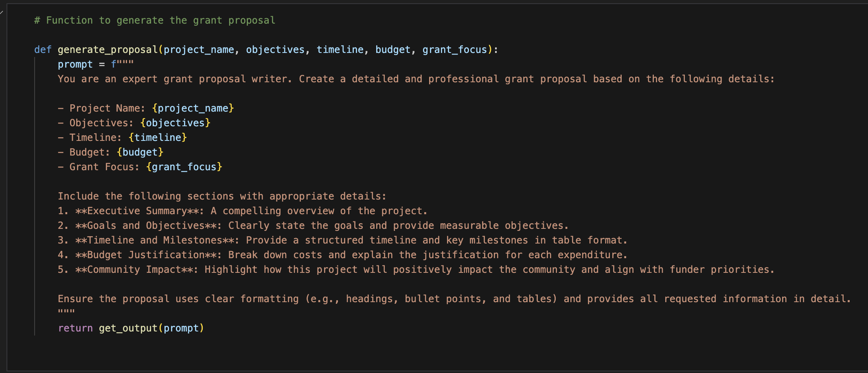Click the "Grant Focus:" label text
Screen dimensions: 868x373
point(105,167)
